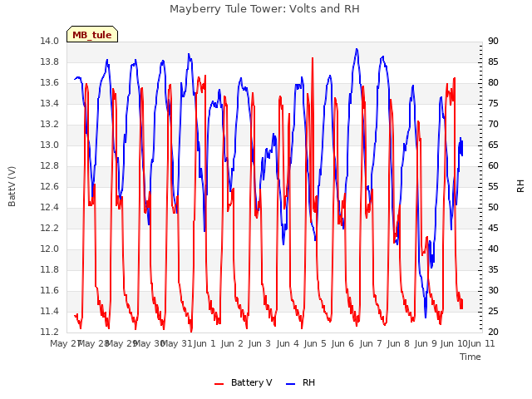Click the Jun 3 date tick label
532x399 pixels.
tap(259, 344)
